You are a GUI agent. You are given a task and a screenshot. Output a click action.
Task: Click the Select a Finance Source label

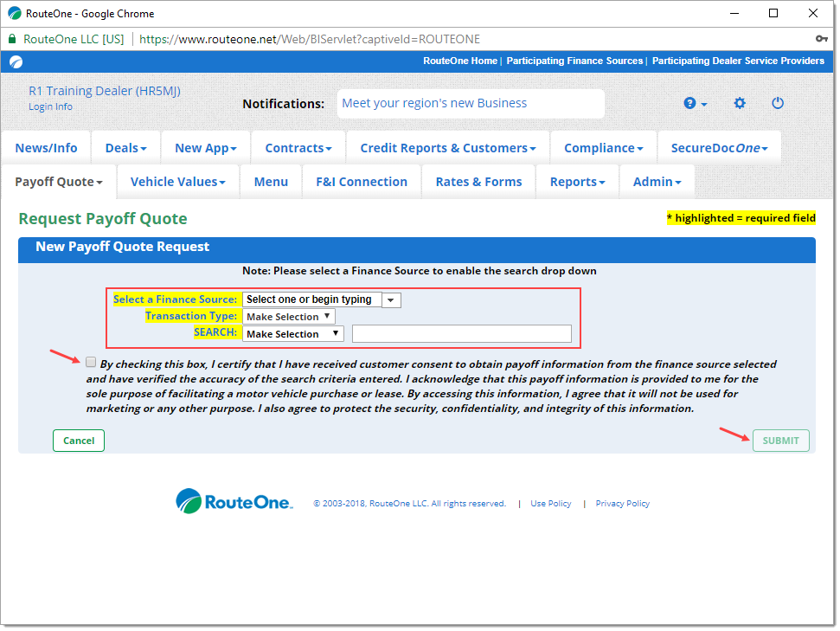point(175,299)
